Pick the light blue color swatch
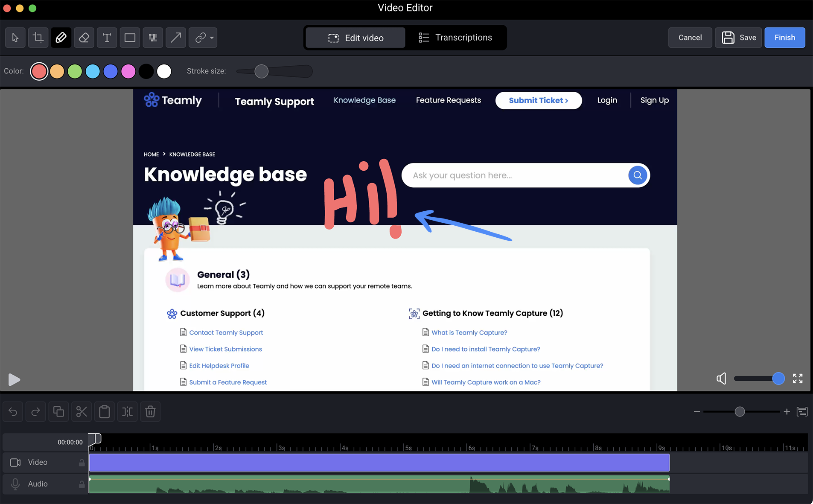This screenshot has height=504, width=813. 93,71
